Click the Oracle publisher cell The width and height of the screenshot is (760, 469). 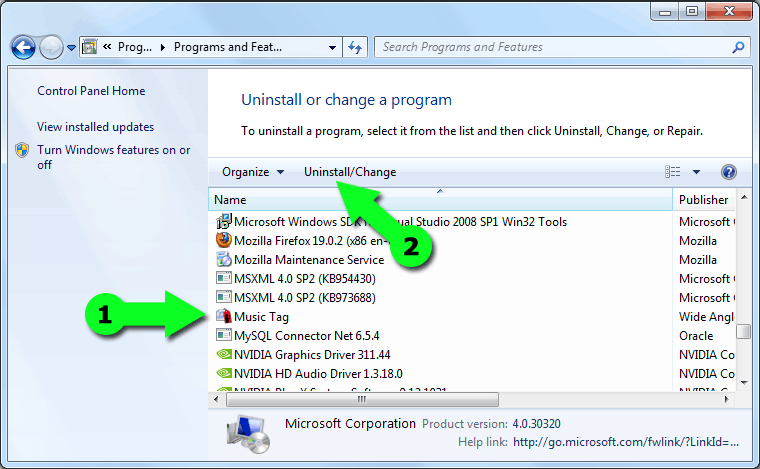696,336
